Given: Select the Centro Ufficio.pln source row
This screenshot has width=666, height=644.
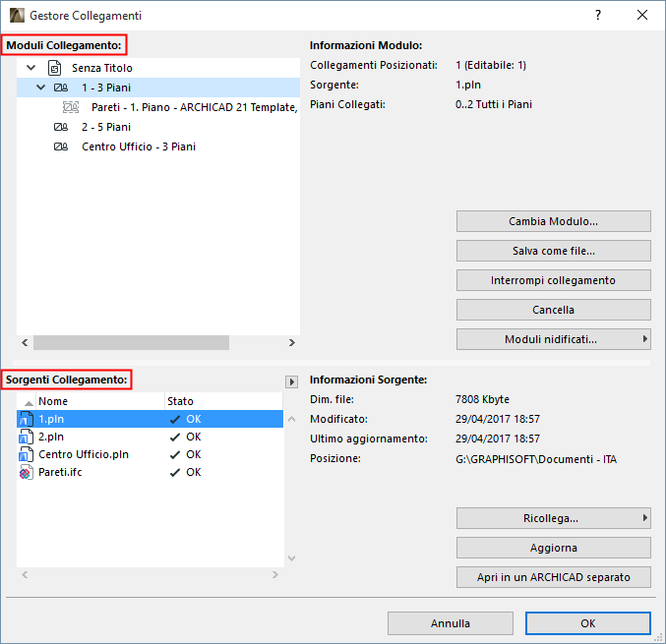Looking at the screenshot, I should click(x=150, y=454).
